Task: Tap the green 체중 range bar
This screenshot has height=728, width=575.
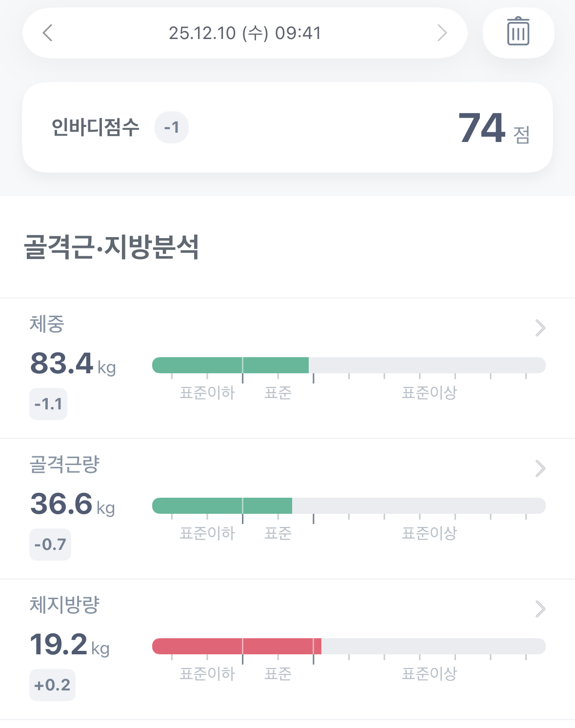Action: click(230, 365)
